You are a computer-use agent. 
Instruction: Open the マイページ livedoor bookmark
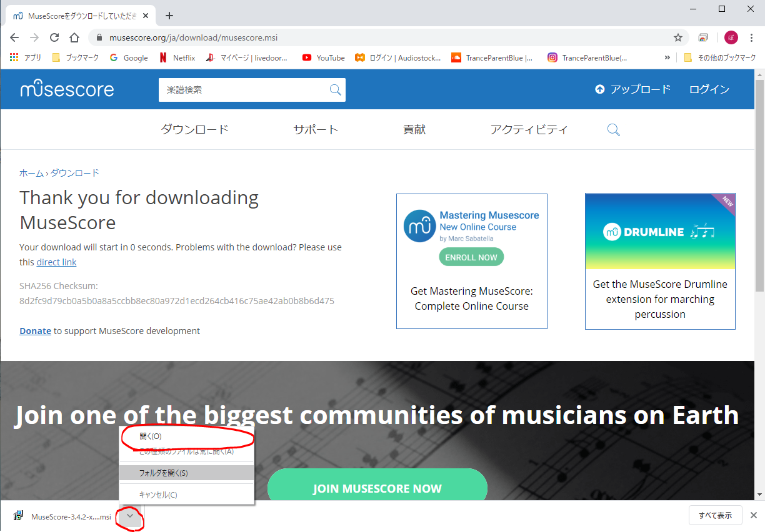[247, 57]
